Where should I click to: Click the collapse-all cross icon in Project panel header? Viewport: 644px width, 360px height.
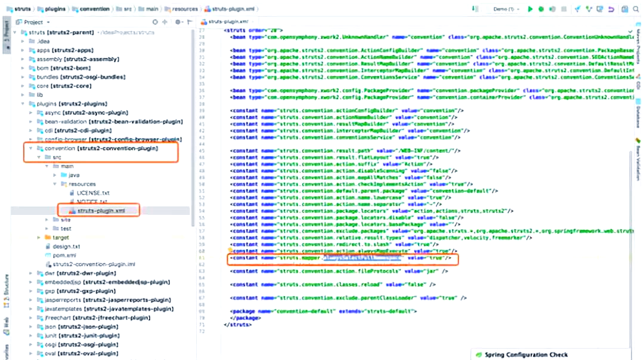(165, 22)
